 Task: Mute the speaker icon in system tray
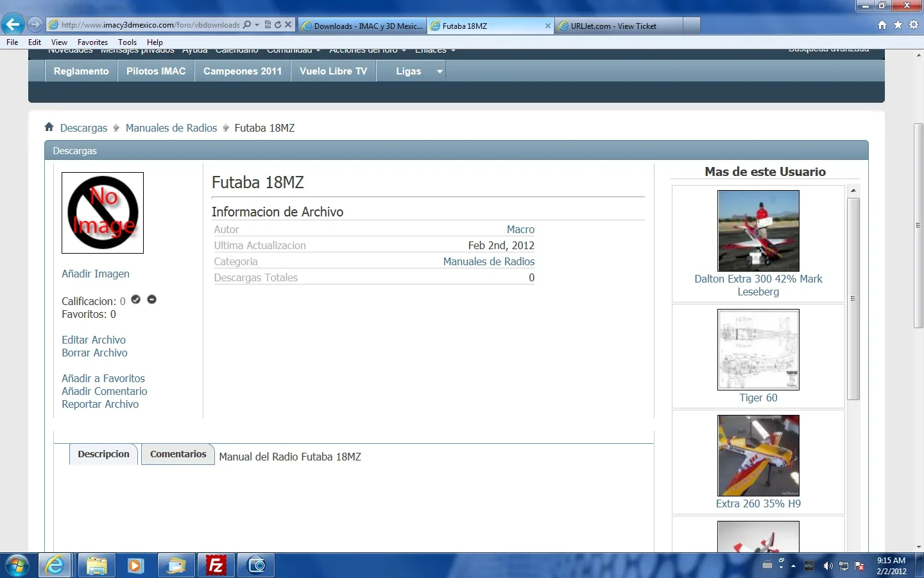827,566
